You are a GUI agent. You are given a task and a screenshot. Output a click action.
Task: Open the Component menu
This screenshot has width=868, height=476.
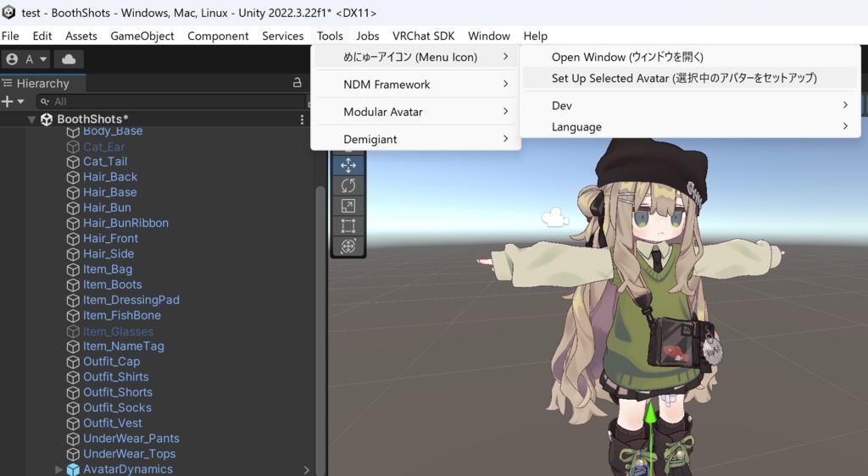(x=218, y=36)
